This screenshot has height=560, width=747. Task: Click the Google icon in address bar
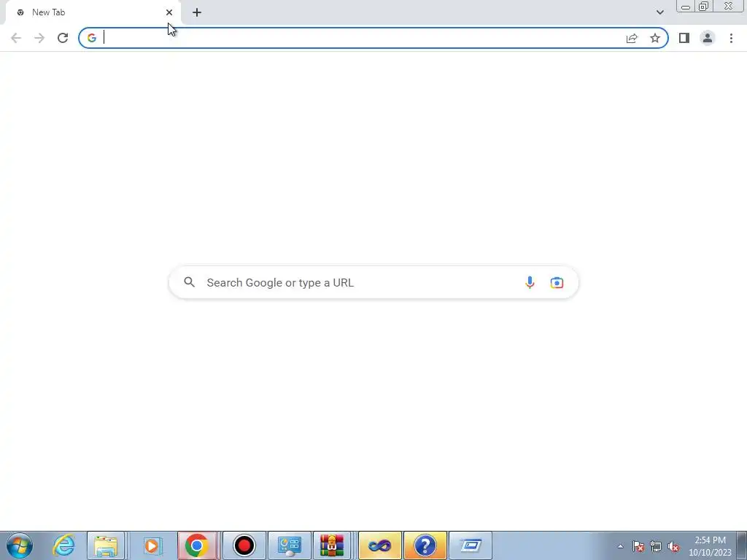pyautogui.click(x=91, y=38)
